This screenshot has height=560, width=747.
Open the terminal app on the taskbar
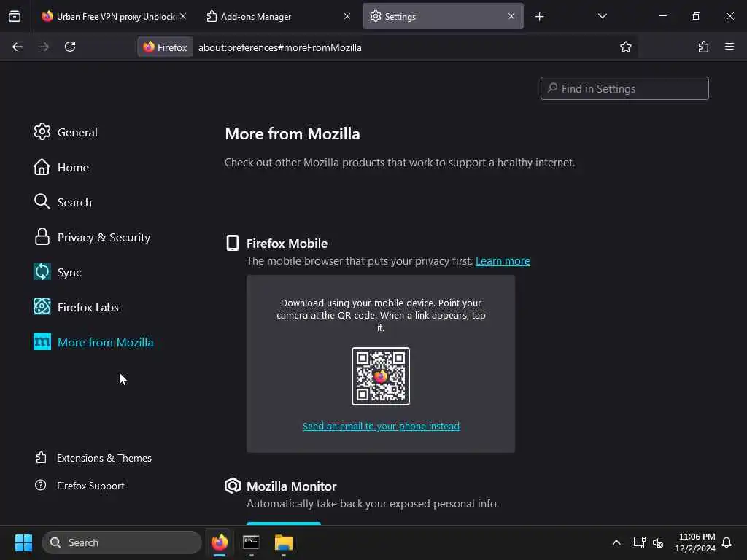click(251, 542)
